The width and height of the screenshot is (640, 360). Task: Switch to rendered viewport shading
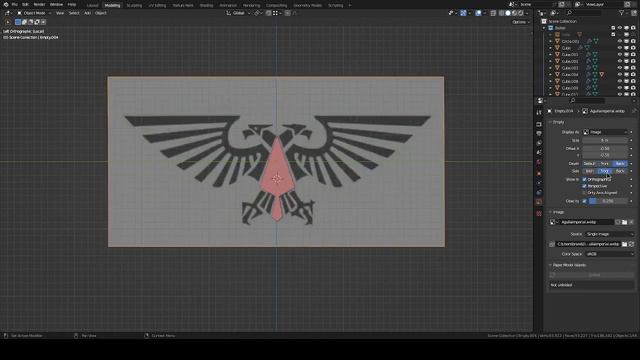tap(521, 13)
